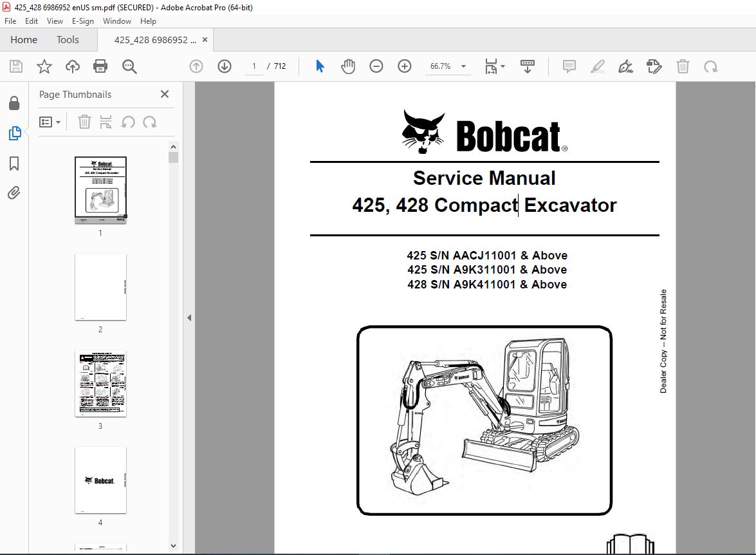Go to previous page arrow
Viewport: 756px width, 555px height.
click(x=196, y=66)
